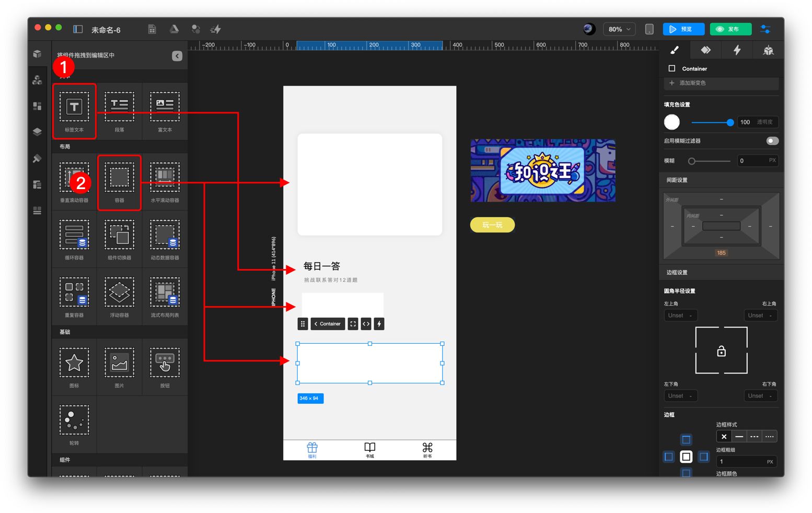Switch to the diamond layers properties tab

click(x=705, y=50)
